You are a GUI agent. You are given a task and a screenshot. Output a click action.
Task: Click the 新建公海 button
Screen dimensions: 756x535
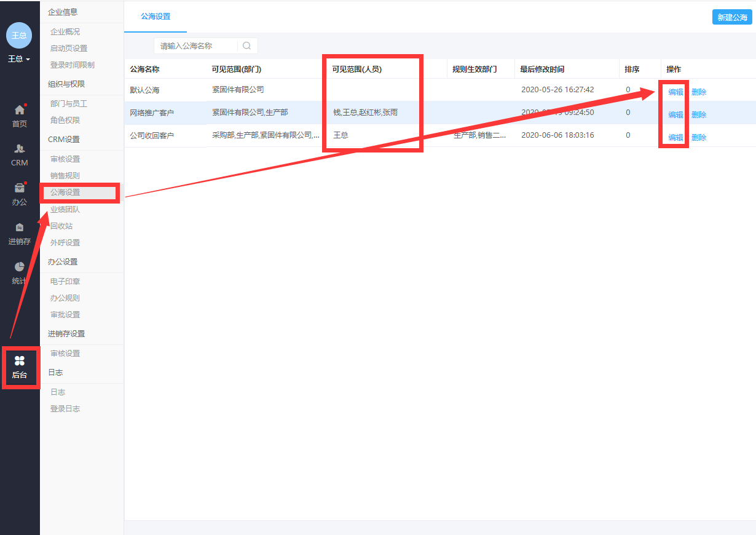(x=732, y=17)
